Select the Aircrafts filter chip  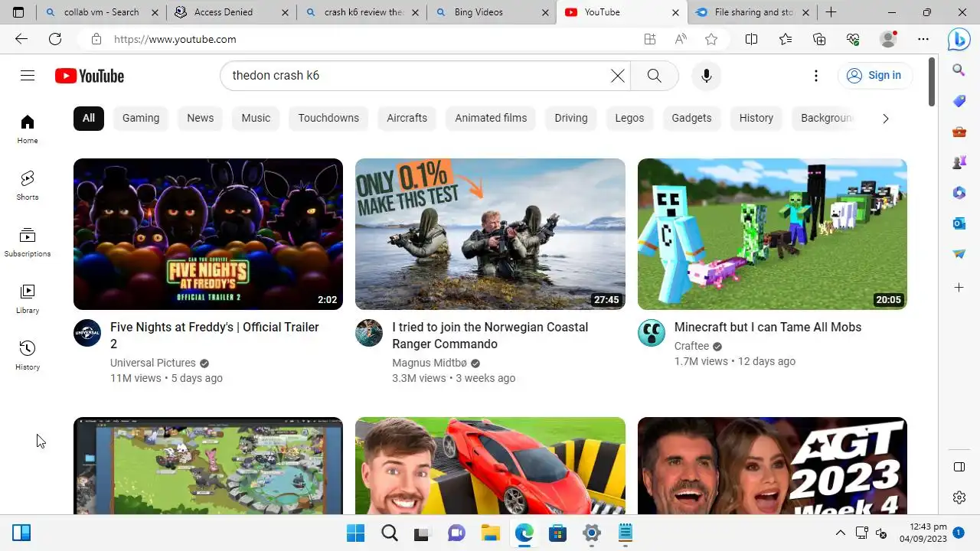[x=407, y=118]
